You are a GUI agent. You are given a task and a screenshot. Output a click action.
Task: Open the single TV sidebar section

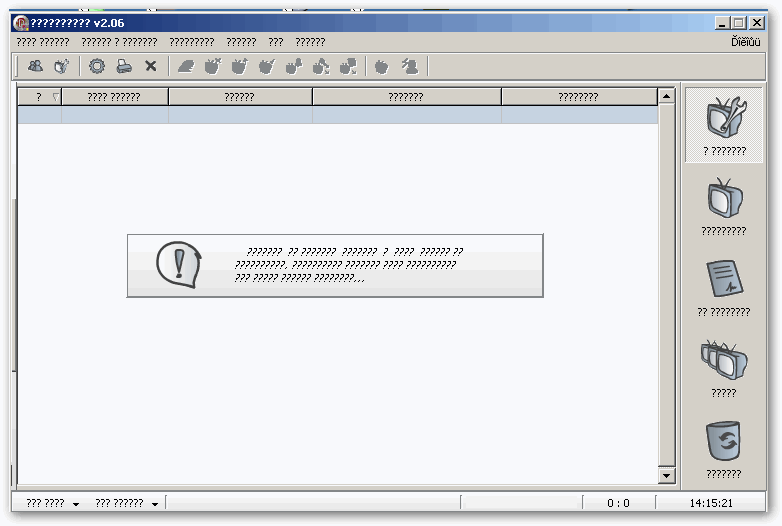(x=723, y=205)
